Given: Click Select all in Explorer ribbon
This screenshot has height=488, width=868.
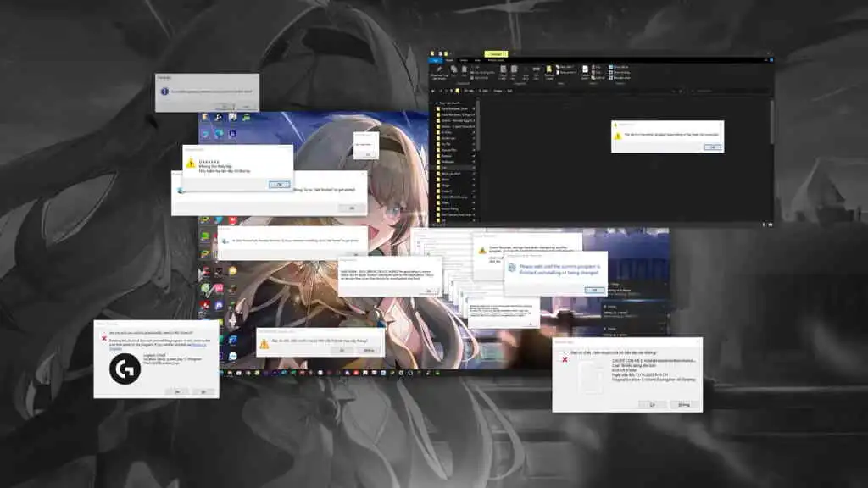Looking at the screenshot, I should click(619, 67).
